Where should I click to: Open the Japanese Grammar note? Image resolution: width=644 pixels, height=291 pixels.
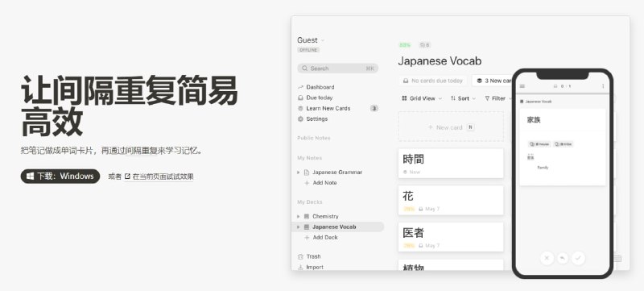point(337,173)
